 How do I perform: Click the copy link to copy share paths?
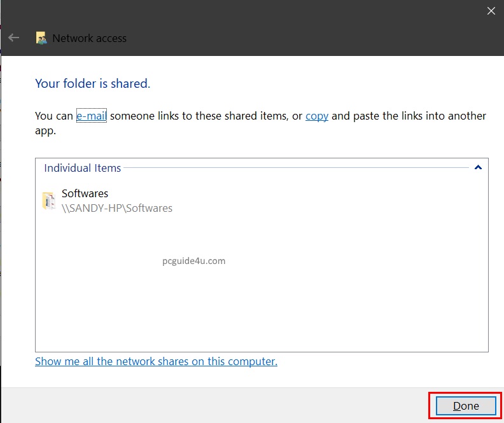316,116
